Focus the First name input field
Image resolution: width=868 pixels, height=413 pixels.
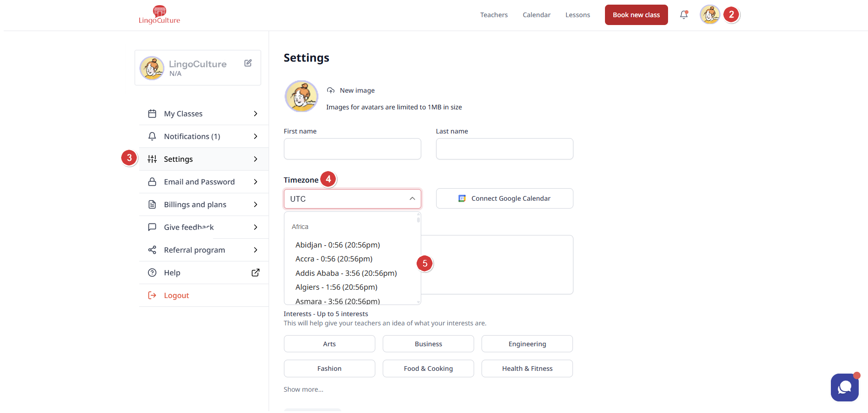pyautogui.click(x=352, y=149)
